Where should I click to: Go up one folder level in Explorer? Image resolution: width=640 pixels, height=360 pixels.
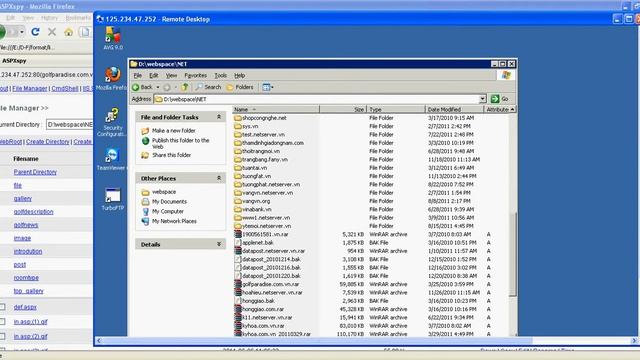(x=185, y=87)
